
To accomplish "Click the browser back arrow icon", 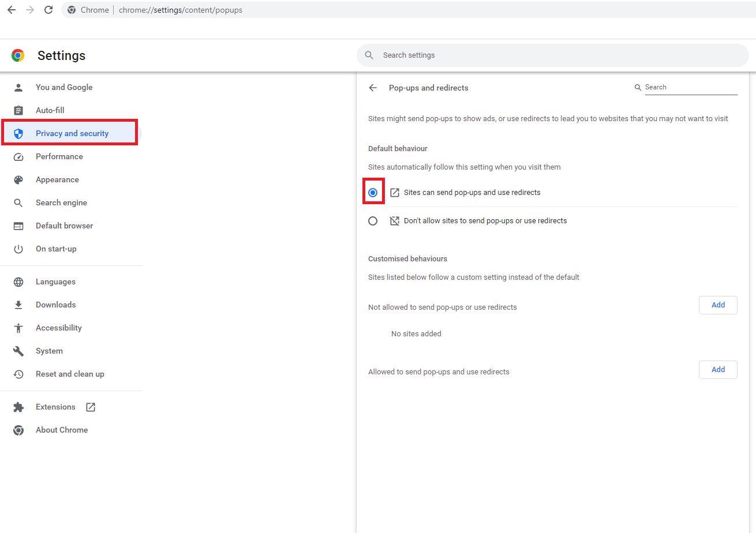I will [x=12, y=10].
